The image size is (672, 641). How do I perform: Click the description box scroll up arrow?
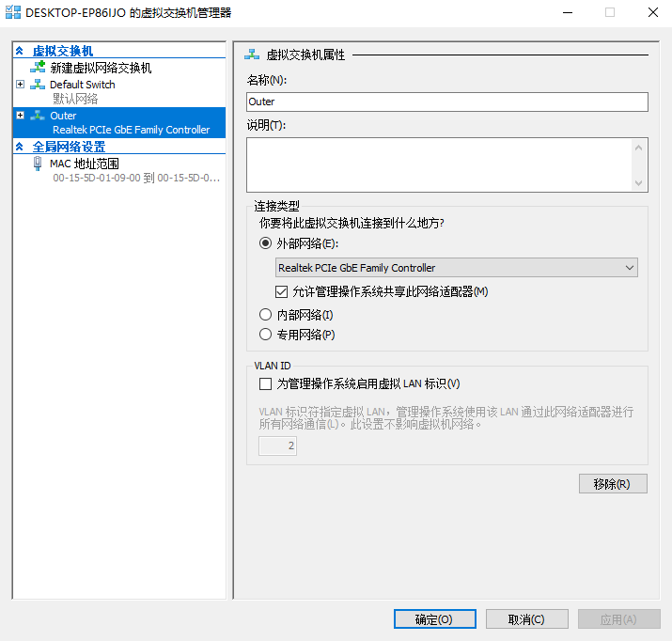[x=638, y=148]
